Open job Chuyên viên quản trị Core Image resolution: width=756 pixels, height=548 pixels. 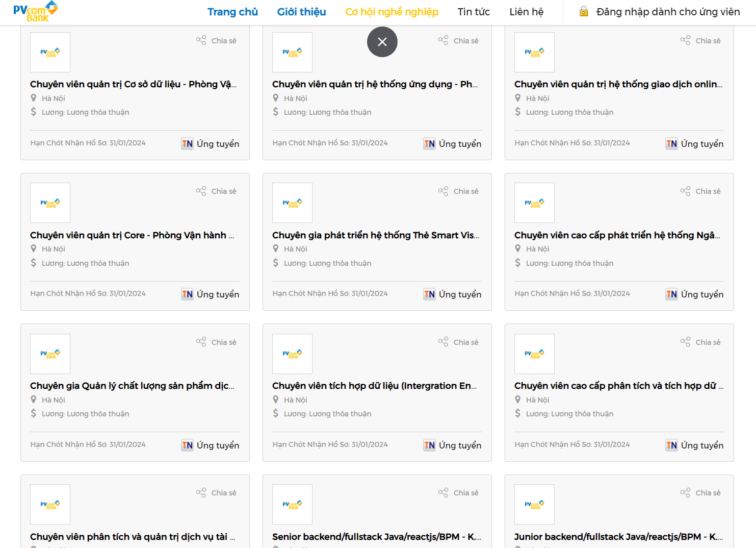[132, 235]
